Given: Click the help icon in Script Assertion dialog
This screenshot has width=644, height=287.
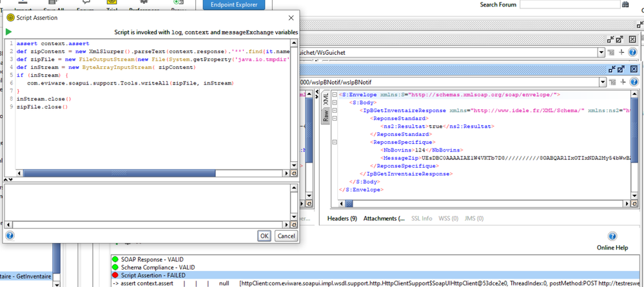Looking at the screenshot, I should point(10,236).
